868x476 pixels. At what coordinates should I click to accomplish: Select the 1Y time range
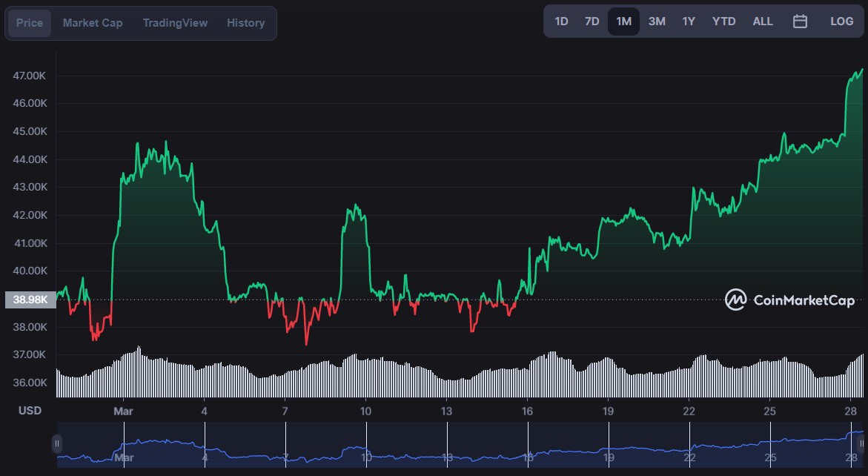(x=688, y=22)
